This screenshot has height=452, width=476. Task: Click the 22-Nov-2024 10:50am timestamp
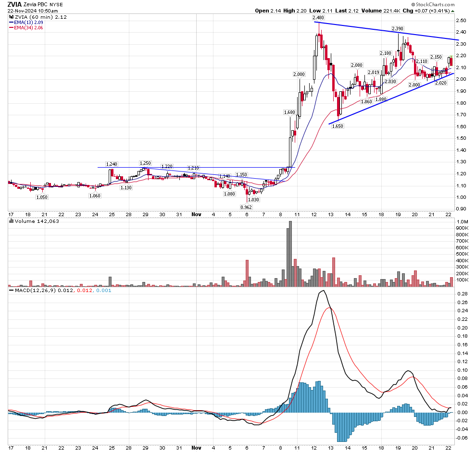[33, 11]
